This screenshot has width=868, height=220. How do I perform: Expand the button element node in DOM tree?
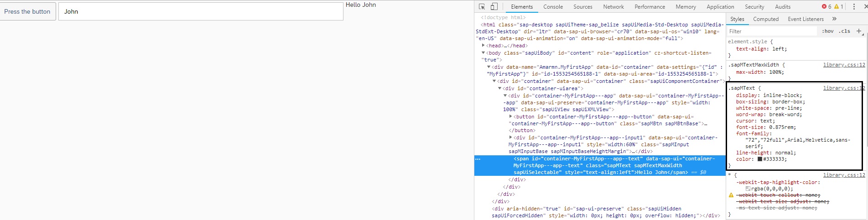point(511,117)
